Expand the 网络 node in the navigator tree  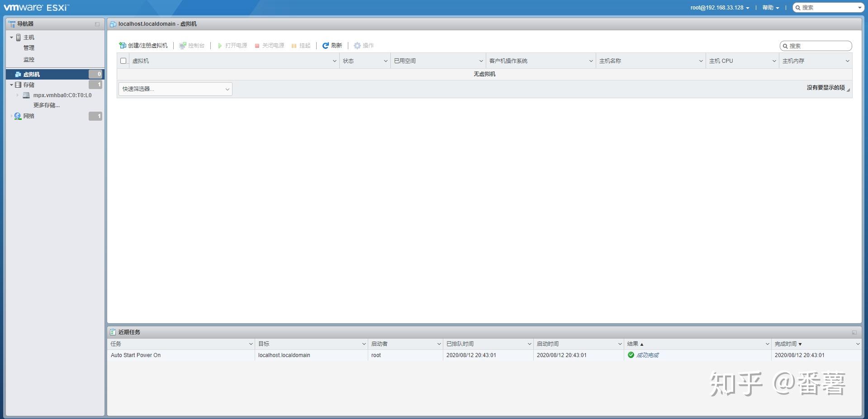tap(11, 116)
